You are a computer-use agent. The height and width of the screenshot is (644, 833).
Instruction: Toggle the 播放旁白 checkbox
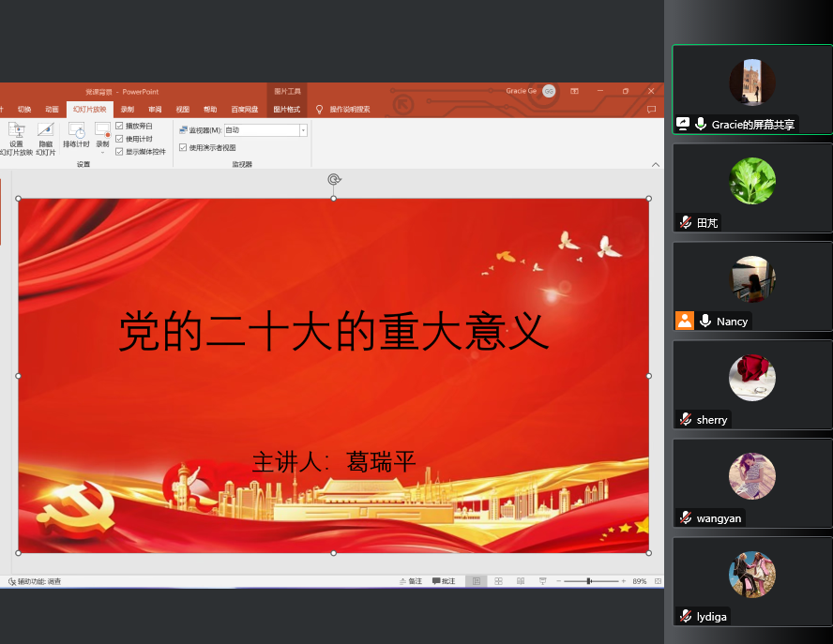(119, 126)
